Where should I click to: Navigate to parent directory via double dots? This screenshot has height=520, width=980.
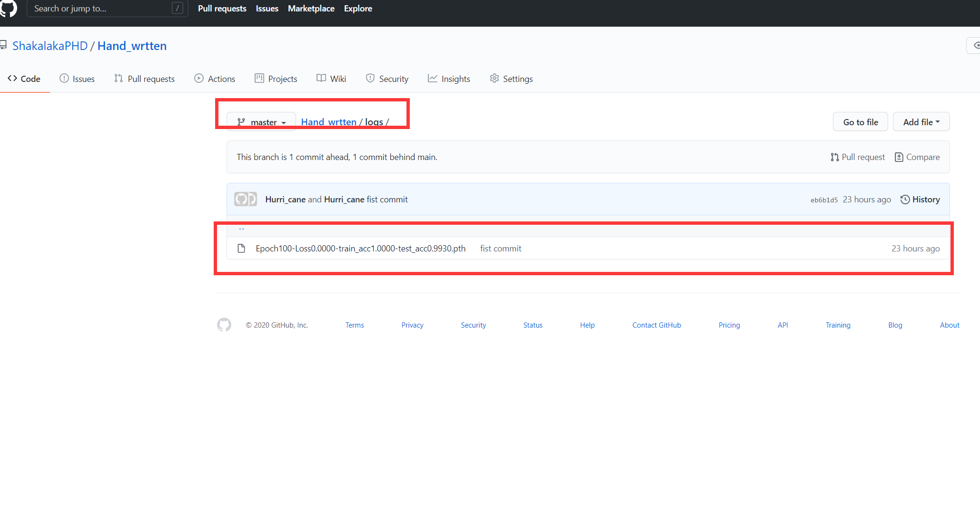(x=241, y=229)
